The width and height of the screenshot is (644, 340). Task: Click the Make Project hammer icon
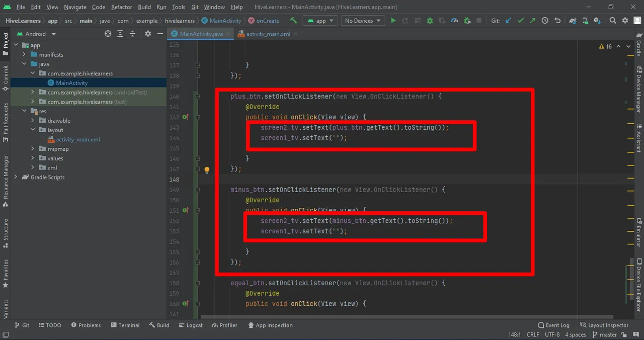(293, 21)
